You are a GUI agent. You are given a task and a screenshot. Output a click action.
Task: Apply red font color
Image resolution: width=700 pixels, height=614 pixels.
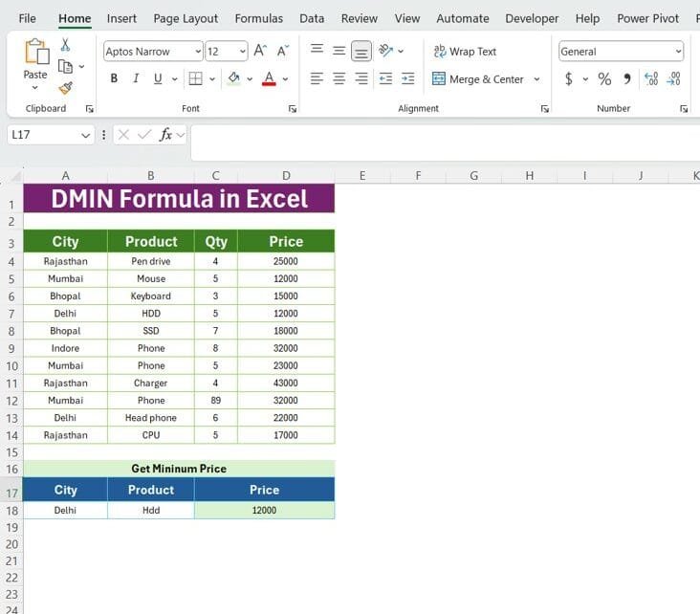click(269, 78)
